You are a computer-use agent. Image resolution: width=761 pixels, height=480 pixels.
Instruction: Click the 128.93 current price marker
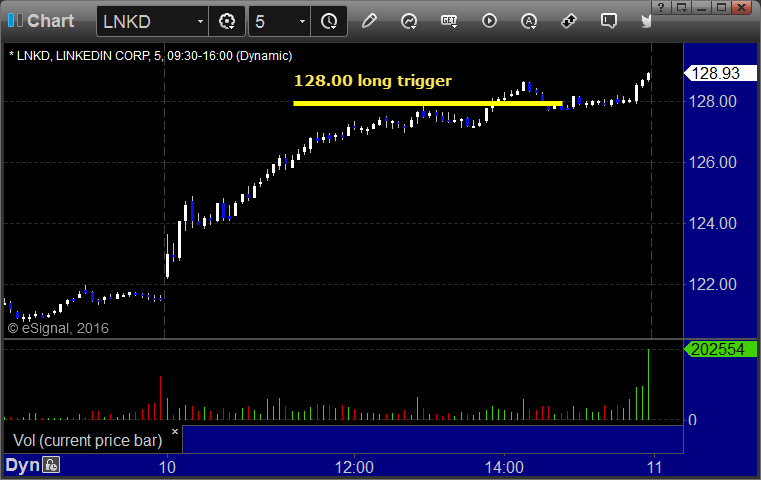pos(720,73)
